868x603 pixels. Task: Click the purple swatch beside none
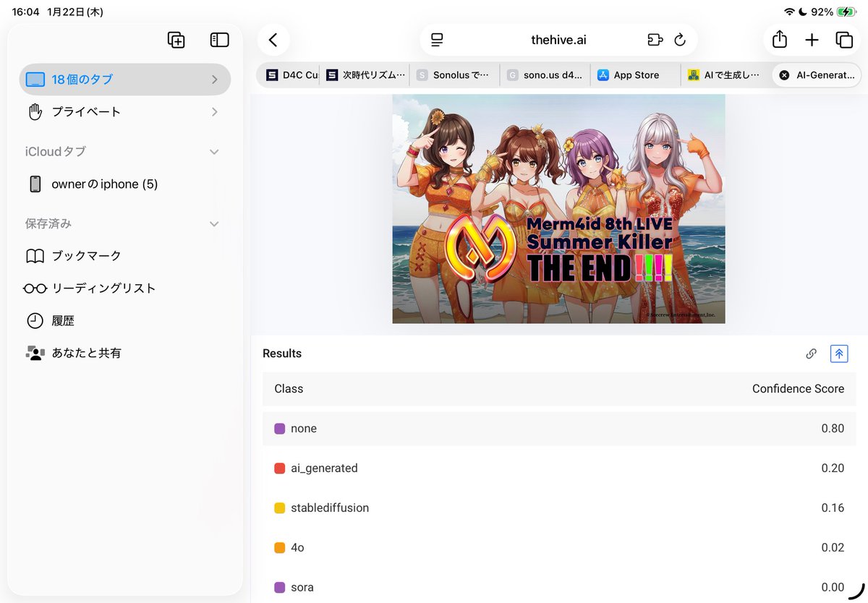pos(280,429)
